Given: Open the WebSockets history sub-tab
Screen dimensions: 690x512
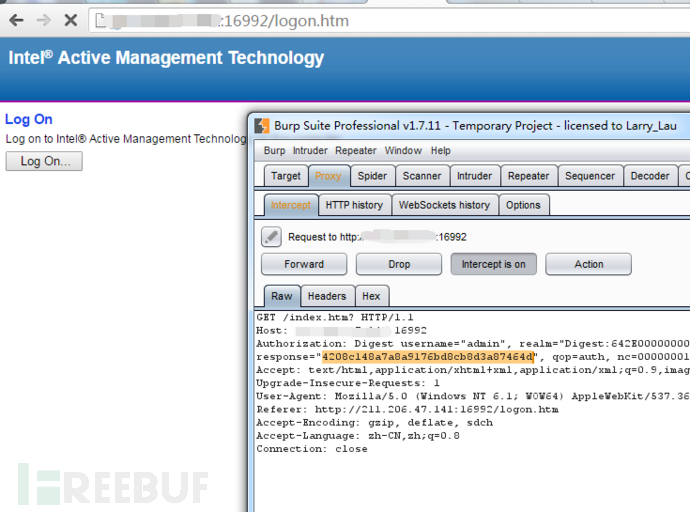Looking at the screenshot, I should (x=444, y=205).
